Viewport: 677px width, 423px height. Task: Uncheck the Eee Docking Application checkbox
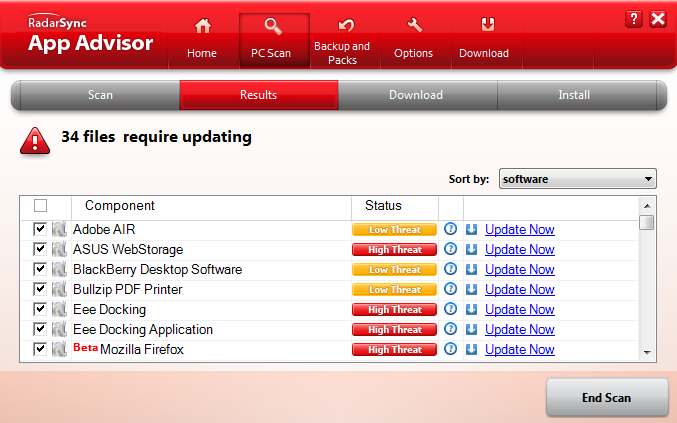point(40,329)
